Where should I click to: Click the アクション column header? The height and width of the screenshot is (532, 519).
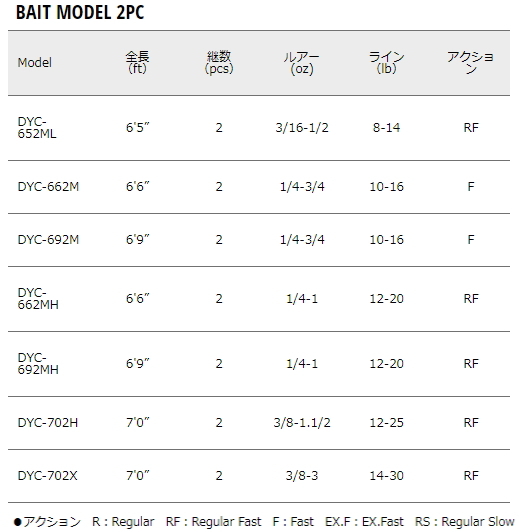[470, 63]
